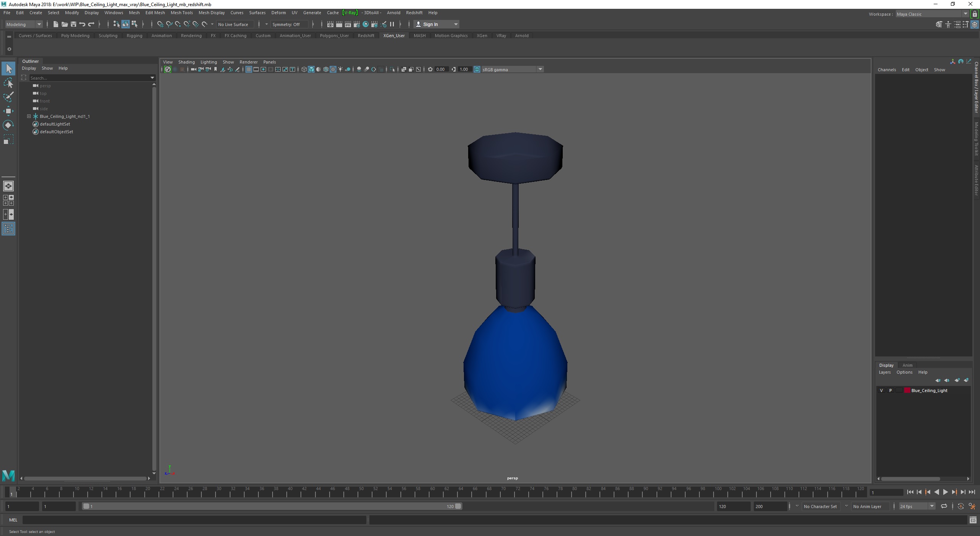Toggle loop playback mode
980x536 pixels.
click(944, 506)
